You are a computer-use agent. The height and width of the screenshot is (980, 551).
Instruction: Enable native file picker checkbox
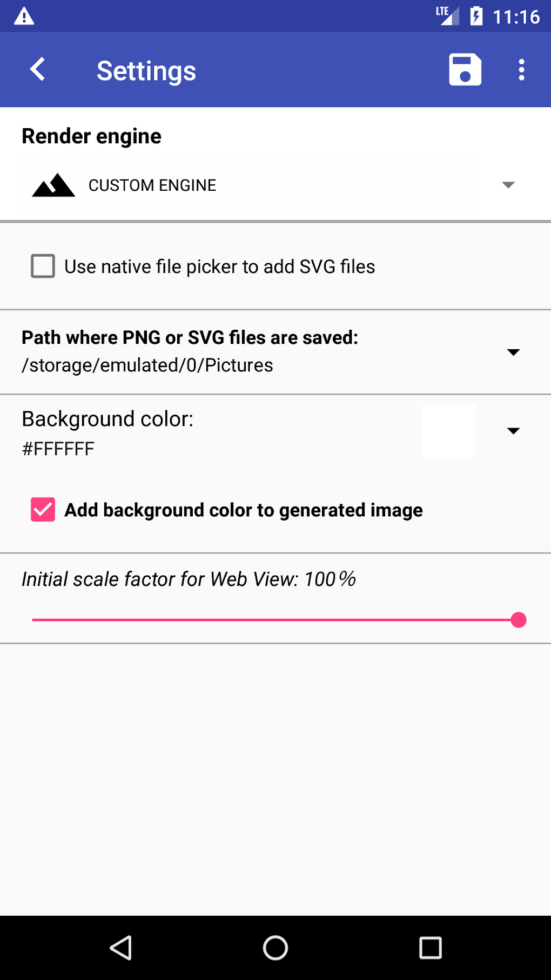tap(43, 266)
